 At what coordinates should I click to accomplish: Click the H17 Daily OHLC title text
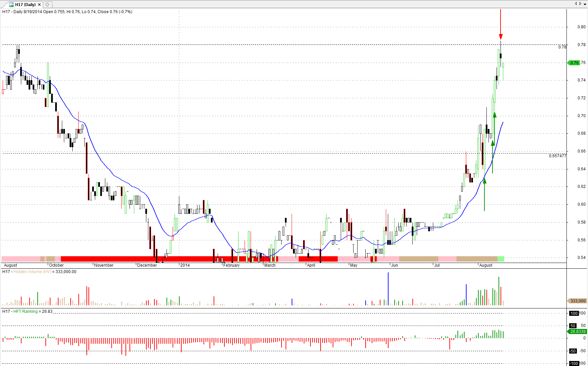(67, 12)
